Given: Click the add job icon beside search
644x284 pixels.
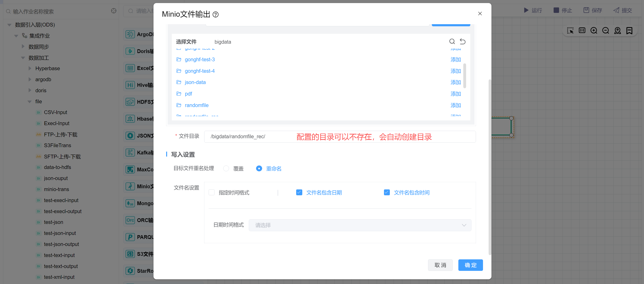Looking at the screenshot, I should tap(114, 11).
